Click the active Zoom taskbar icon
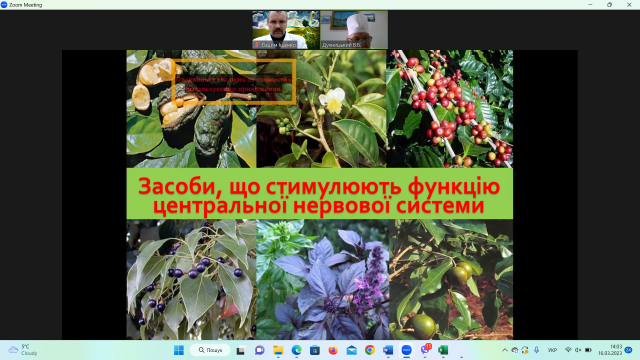This screenshot has width=640, height=360. 407,350
